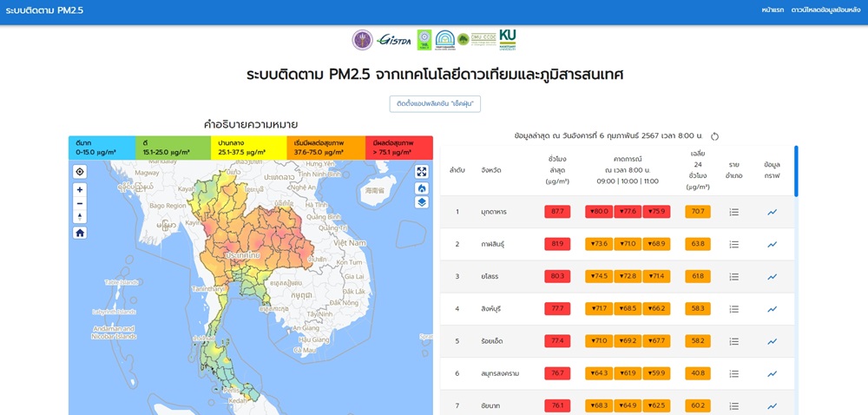The width and height of the screenshot is (868, 415).
Task: Locate my position on the map
Action: coord(80,172)
